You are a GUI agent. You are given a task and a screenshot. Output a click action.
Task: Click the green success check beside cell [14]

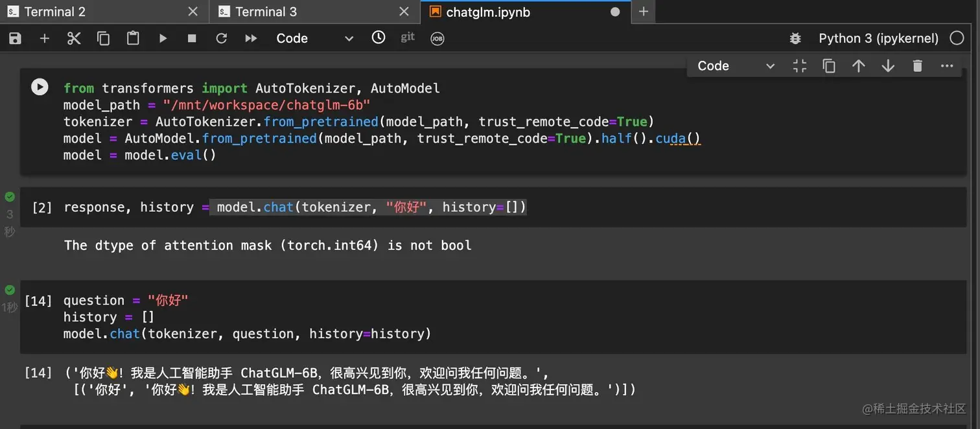pyautogui.click(x=10, y=290)
